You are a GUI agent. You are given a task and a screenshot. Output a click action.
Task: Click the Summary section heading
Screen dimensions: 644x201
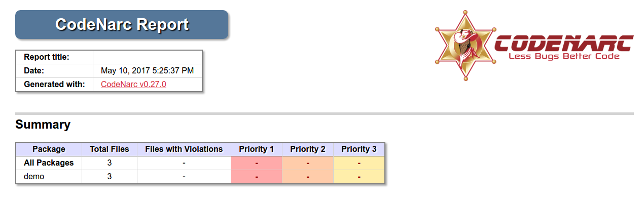click(43, 125)
